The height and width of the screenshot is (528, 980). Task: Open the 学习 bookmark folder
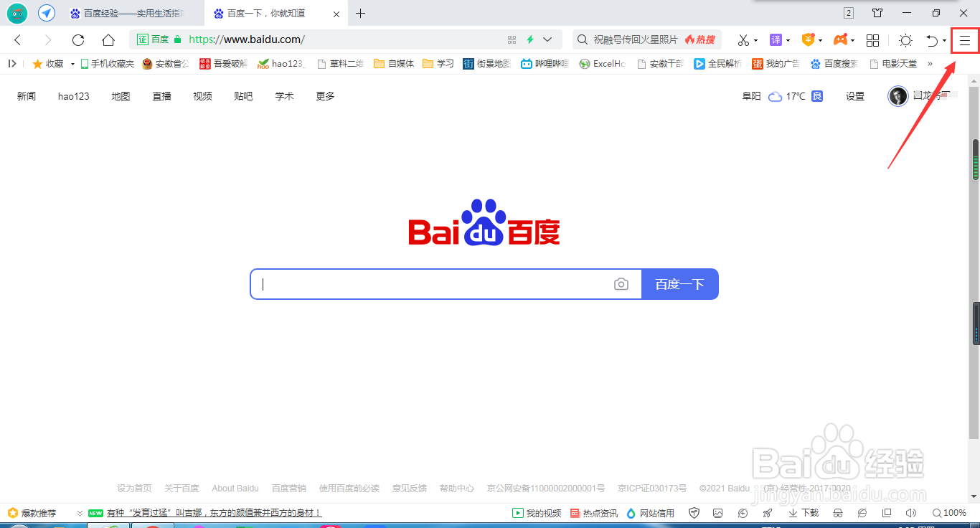[438, 63]
